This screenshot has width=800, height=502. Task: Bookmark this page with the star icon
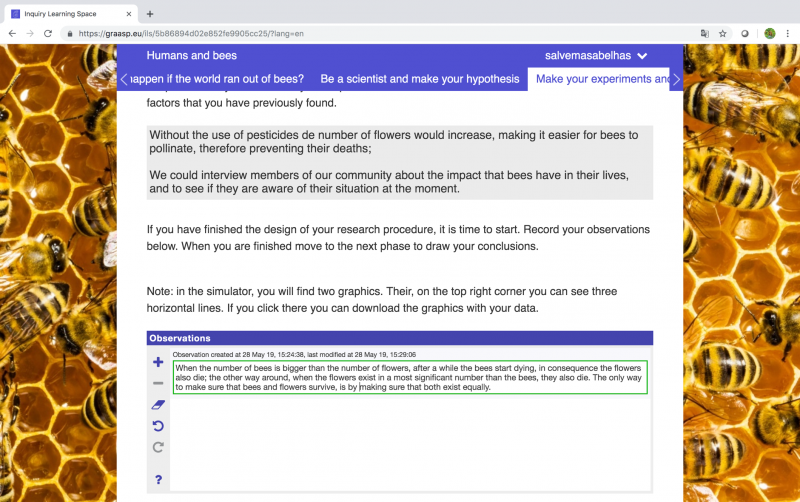(722, 34)
